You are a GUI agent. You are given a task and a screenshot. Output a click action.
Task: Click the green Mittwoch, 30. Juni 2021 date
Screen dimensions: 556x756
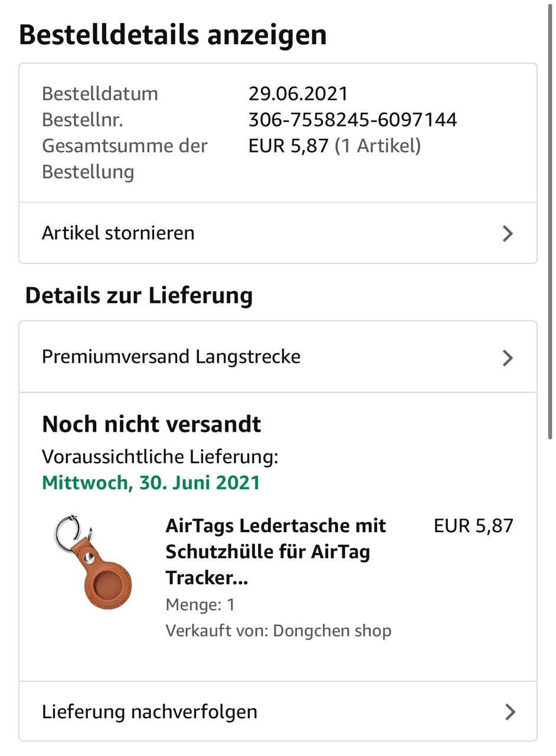[x=151, y=483]
